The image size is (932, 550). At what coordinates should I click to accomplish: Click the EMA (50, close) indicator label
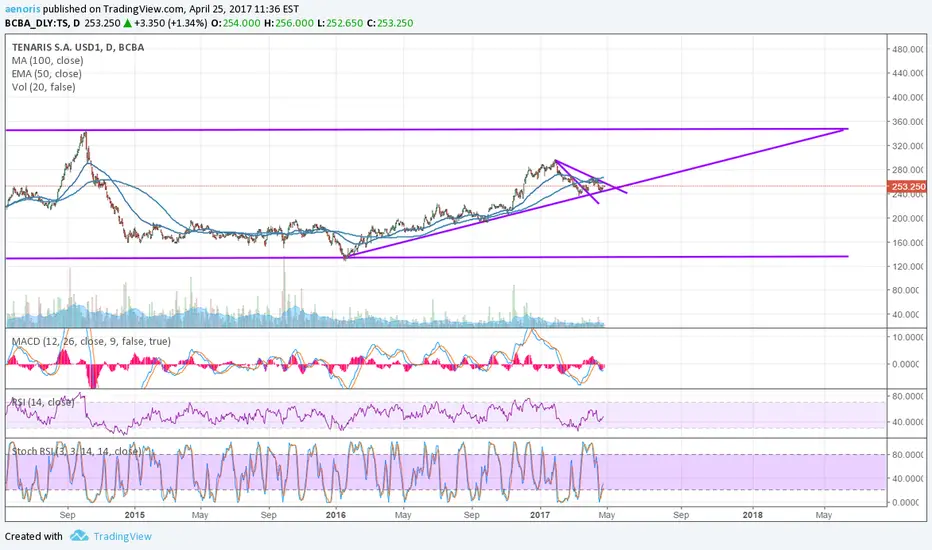[x=46, y=74]
